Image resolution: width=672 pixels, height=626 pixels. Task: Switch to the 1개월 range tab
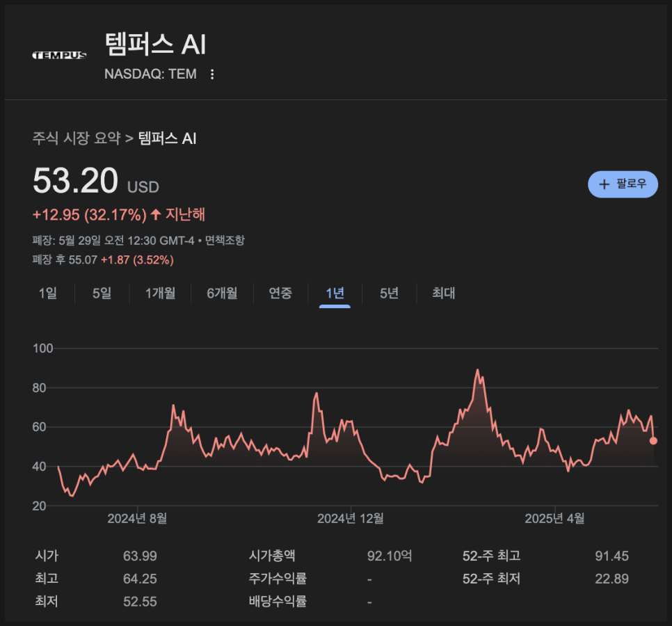point(160,293)
